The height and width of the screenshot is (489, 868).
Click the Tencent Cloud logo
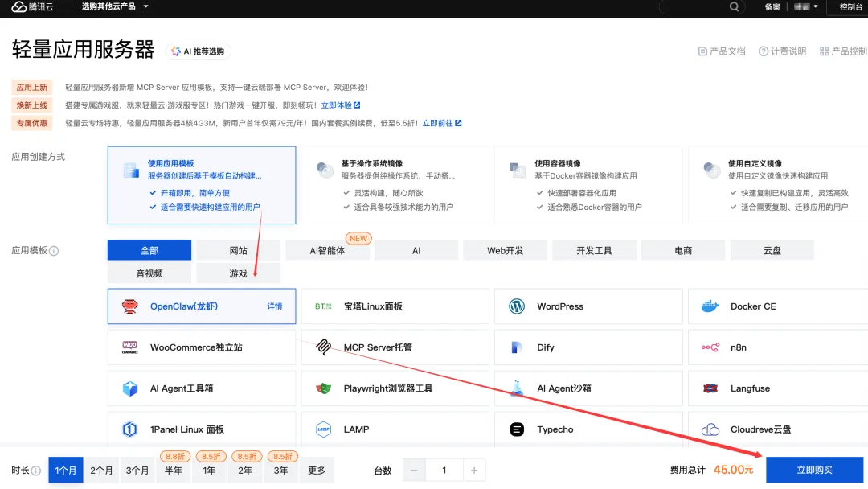[x=32, y=6]
